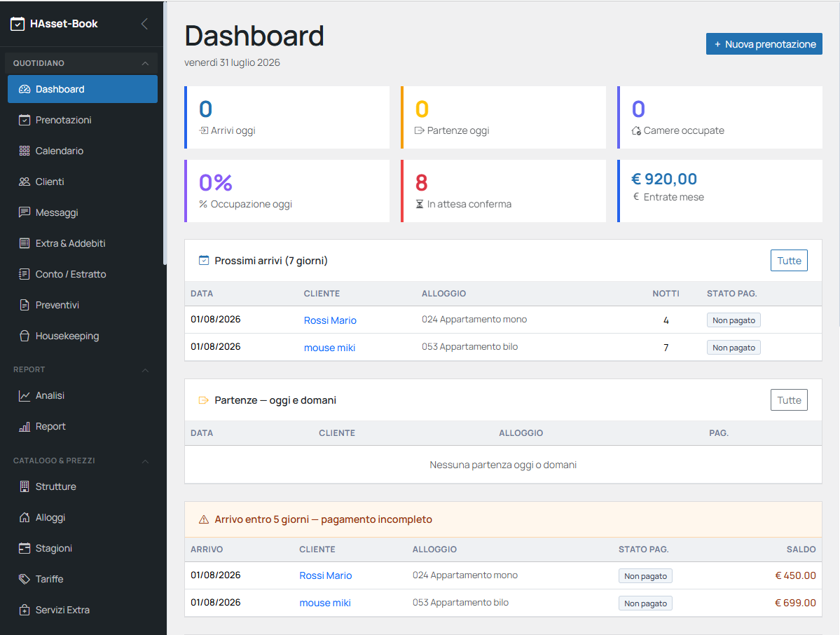Image resolution: width=840 pixels, height=635 pixels.
Task: Open mouse miki in Prossimi arrivi
Action: (x=329, y=348)
